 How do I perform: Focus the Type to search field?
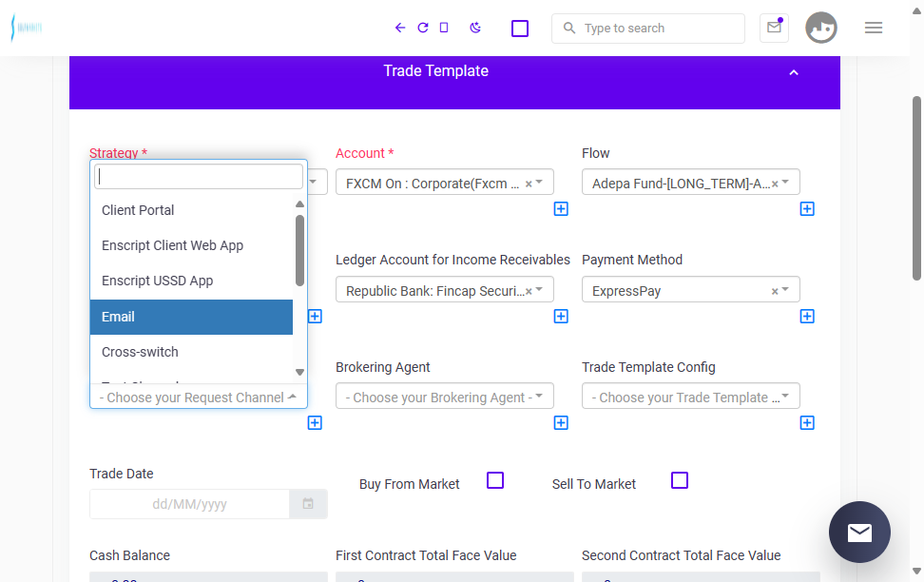coord(648,29)
